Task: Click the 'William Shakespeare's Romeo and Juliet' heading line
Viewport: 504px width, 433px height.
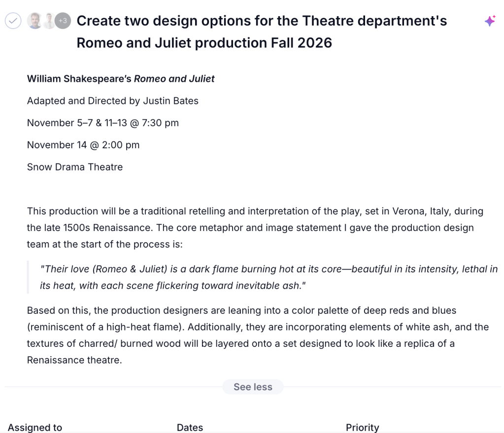Action: [121, 79]
